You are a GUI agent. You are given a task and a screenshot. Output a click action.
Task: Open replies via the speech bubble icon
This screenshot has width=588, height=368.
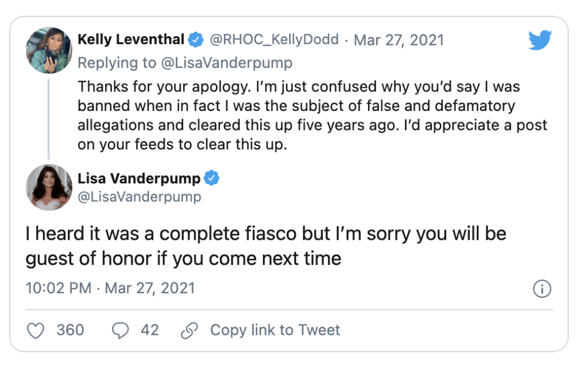[x=121, y=331]
